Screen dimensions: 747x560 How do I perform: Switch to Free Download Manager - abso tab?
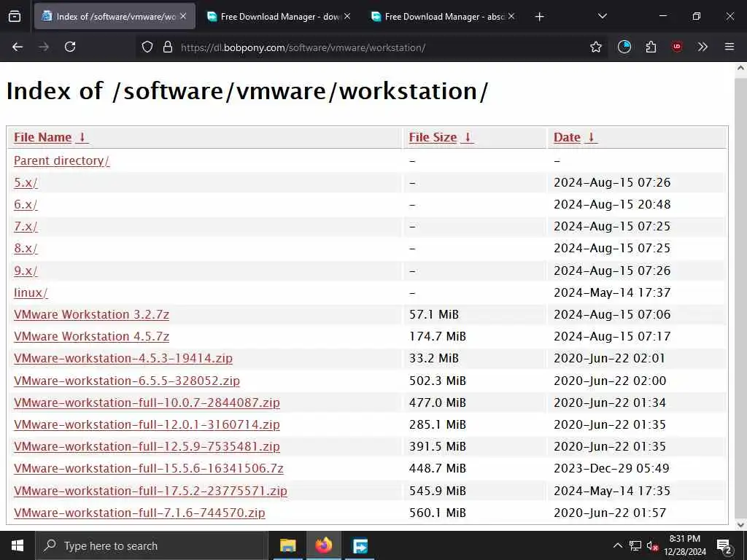click(444, 16)
